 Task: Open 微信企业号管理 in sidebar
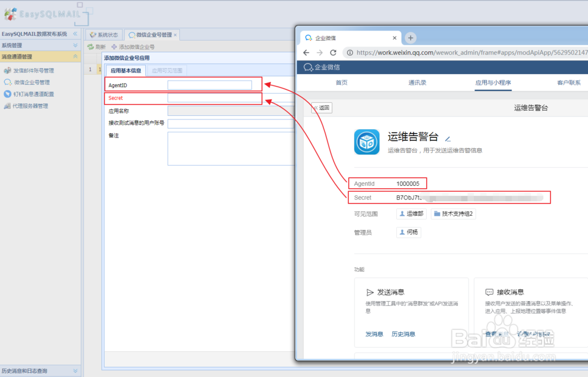32,82
